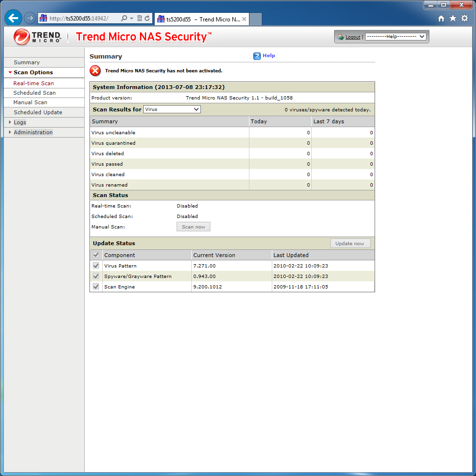Open Favorites star icon
Screen dimensions: 476x476
(x=453, y=18)
